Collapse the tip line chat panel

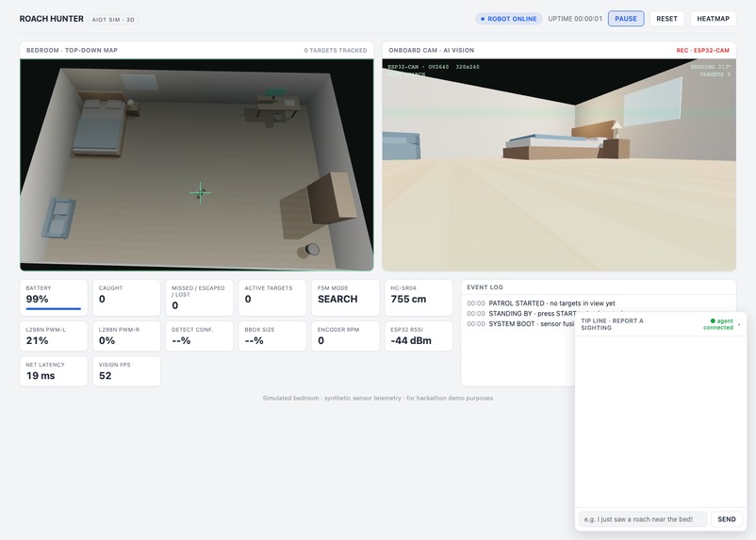coord(739,324)
